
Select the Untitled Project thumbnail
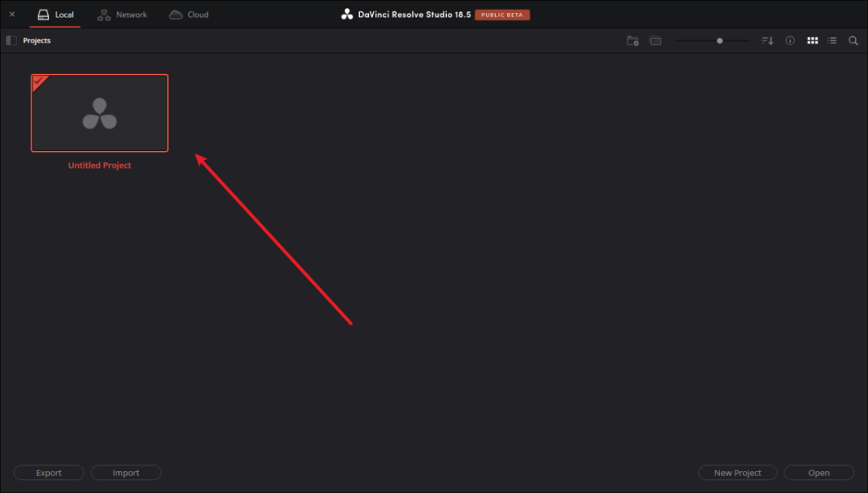[x=100, y=113]
